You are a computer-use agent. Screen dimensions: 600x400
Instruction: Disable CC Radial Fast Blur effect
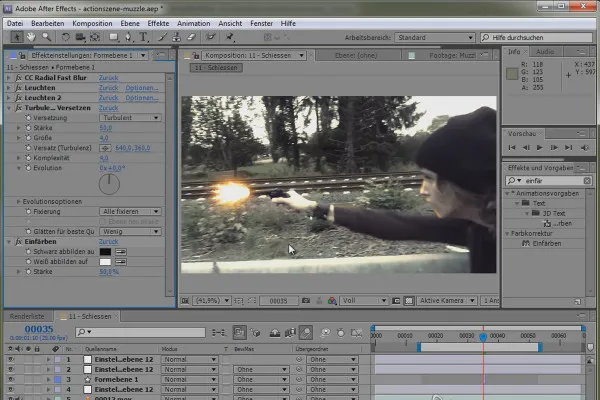[18, 78]
